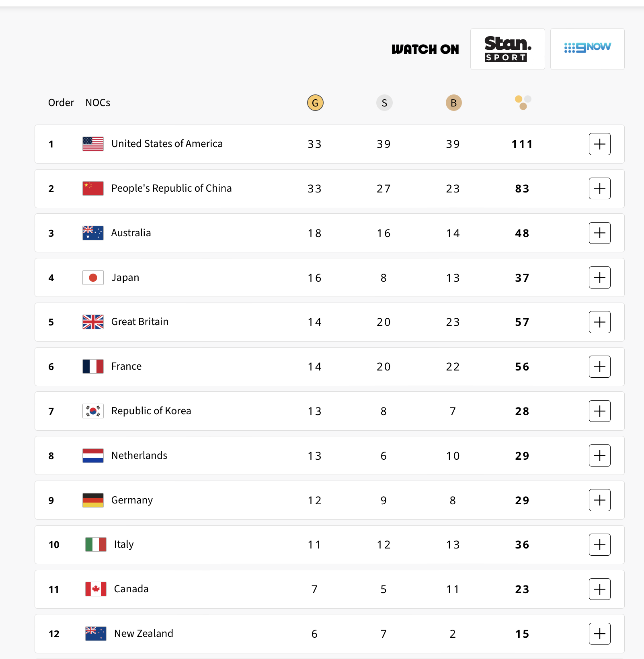Expand the Australia medal details
The width and height of the screenshot is (644, 659).
599,233
